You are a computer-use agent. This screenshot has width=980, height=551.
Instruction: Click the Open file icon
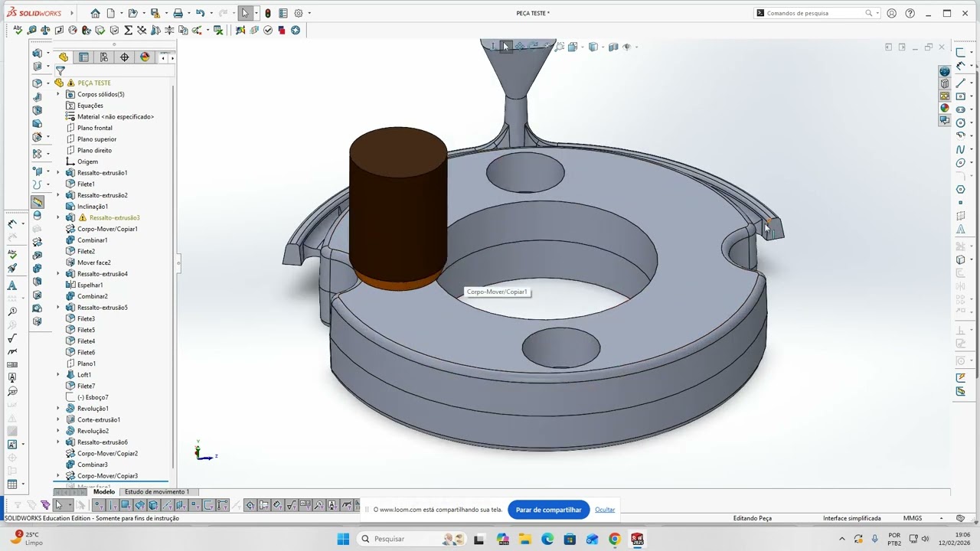(x=133, y=13)
